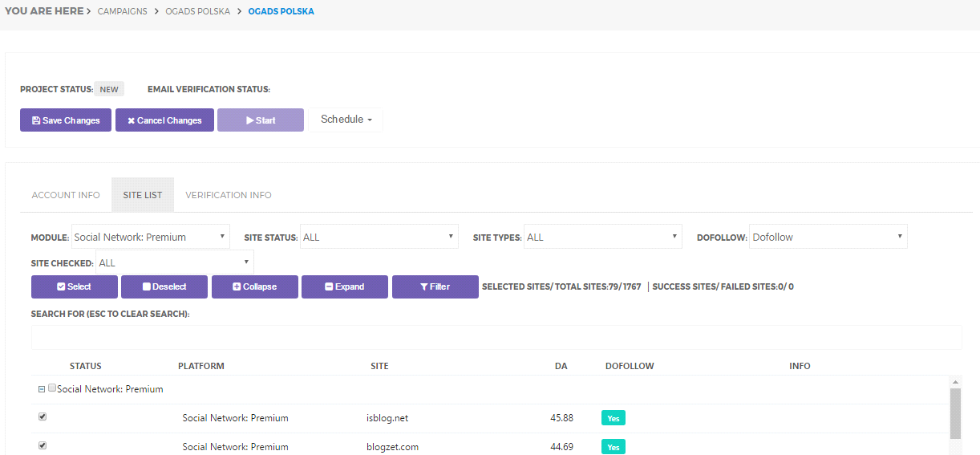This screenshot has height=455, width=980.
Task: Click the Filter funnel button
Action: [x=435, y=286]
